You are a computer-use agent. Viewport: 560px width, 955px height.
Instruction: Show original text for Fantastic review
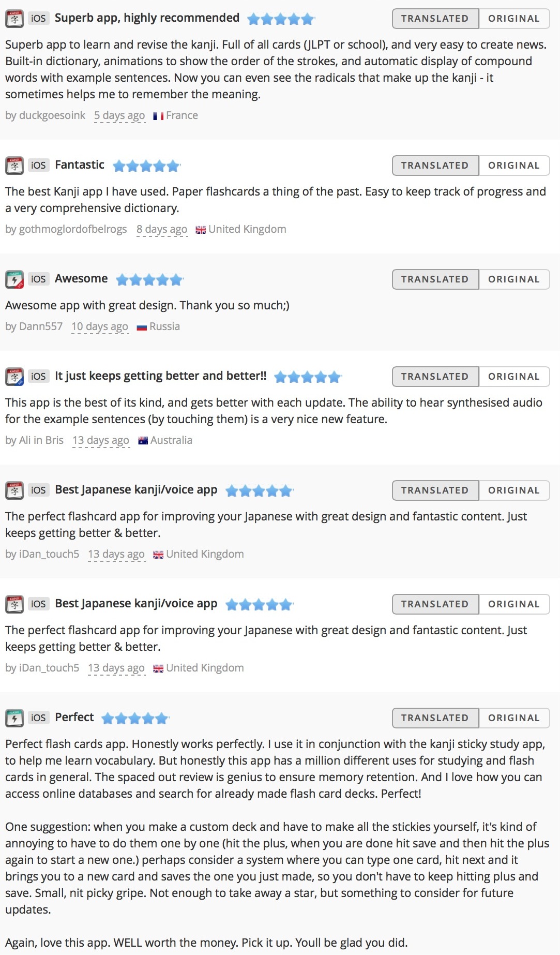[514, 166]
